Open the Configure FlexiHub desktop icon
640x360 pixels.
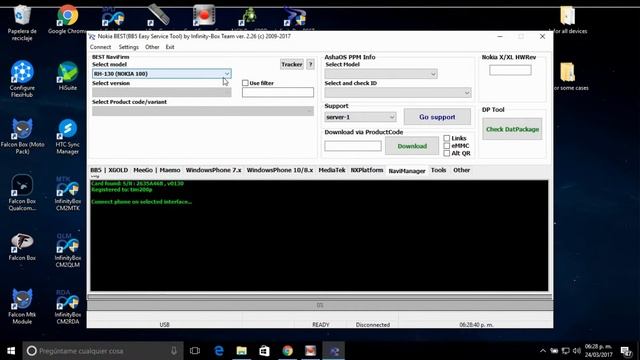point(22,79)
